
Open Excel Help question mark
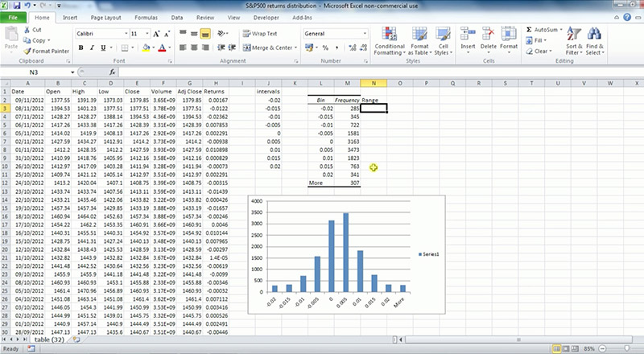pyautogui.click(x=627, y=17)
